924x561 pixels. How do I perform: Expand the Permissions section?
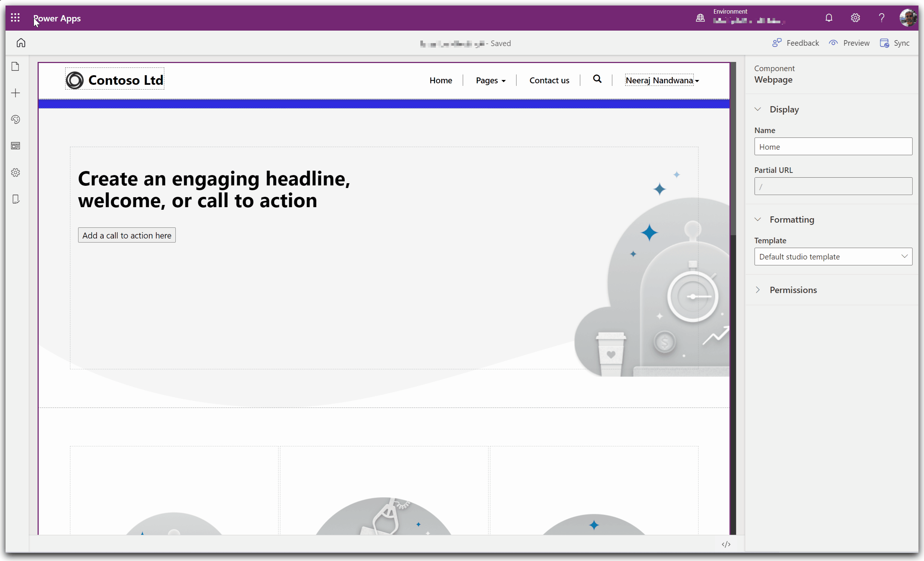coord(757,290)
